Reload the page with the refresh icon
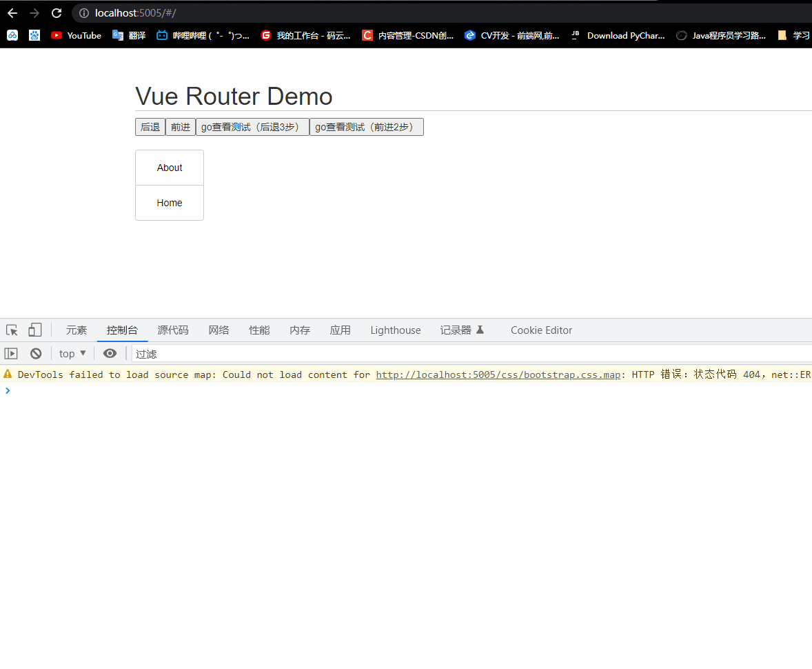Viewport: 812px width, 669px height. click(x=57, y=13)
